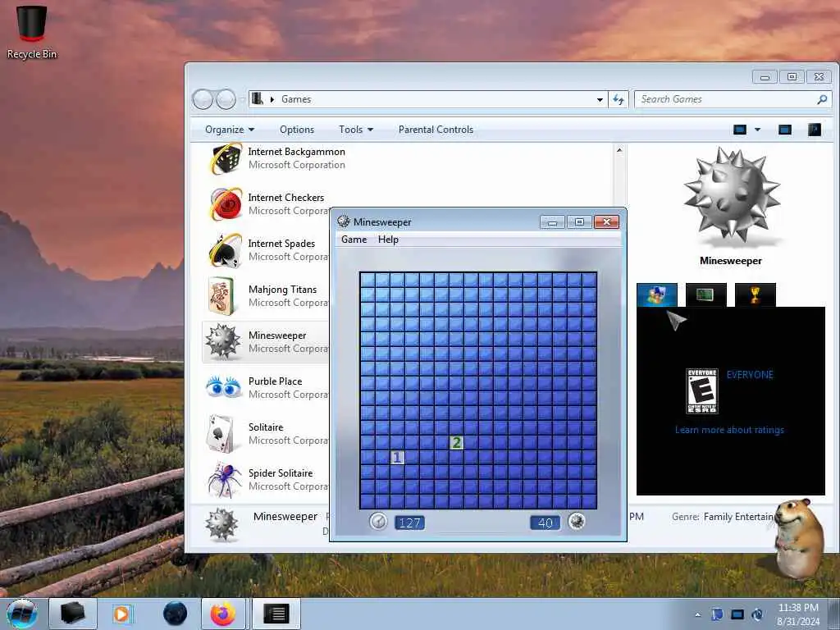The image size is (840, 630).
Task: Click the taskbar clock showing 11:38 PM
Action: (798, 614)
